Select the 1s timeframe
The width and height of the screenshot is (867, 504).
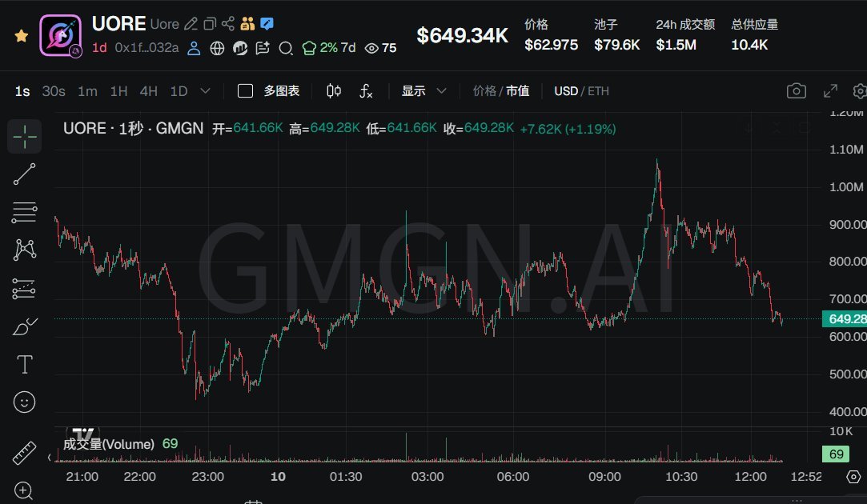pyautogui.click(x=22, y=91)
